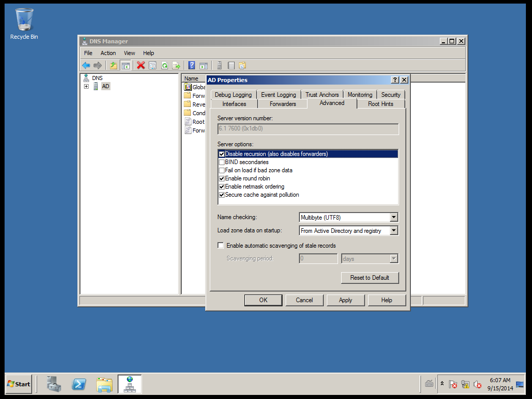
Task: Click the AD Properties title bar question mark
Action: pyautogui.click(x=395, y=80)
